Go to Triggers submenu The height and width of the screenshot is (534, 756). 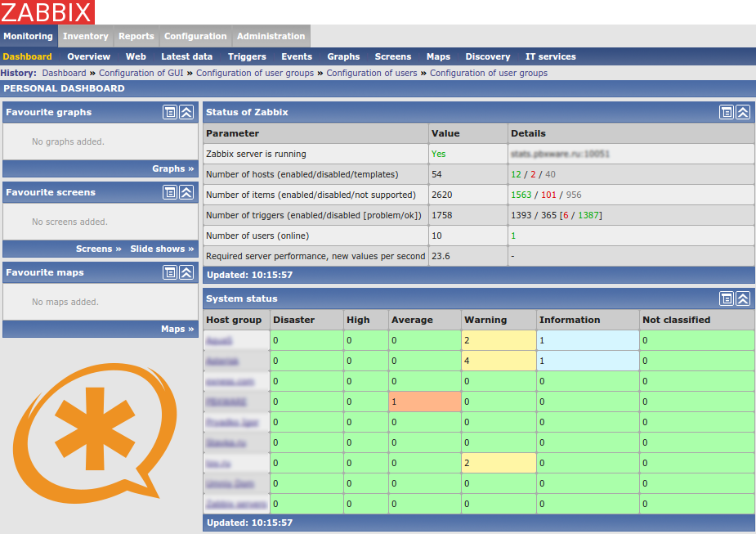pyautogui.click(x=247, y=56)
